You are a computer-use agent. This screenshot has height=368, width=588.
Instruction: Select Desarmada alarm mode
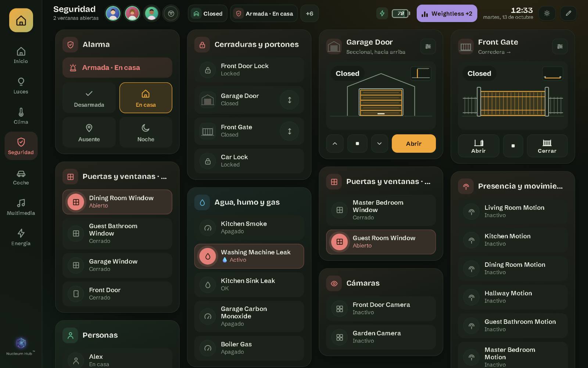click(x=89, y=98)
